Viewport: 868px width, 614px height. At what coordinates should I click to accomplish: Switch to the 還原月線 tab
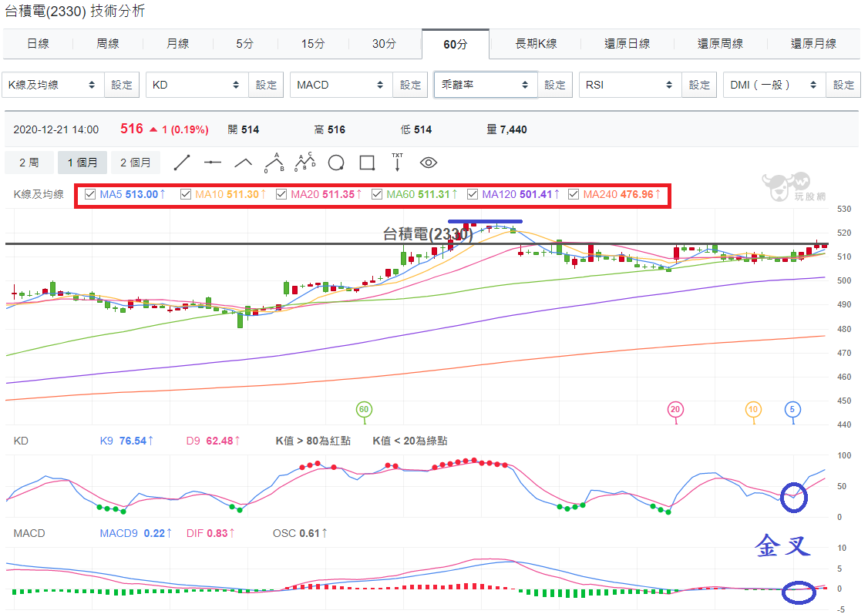813,44
